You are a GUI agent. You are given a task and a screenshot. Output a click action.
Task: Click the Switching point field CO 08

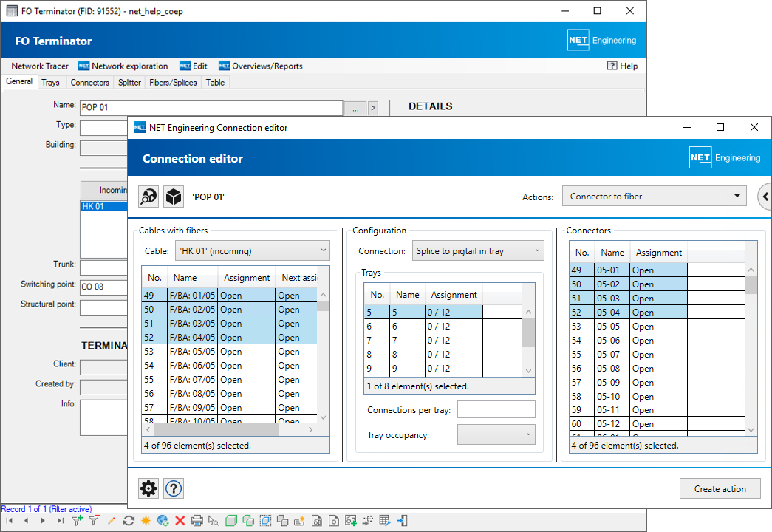pos(104,287)
